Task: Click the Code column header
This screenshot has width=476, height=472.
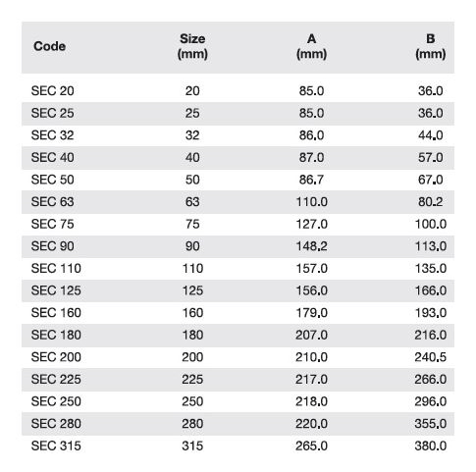Action: (x=49, y=46)
